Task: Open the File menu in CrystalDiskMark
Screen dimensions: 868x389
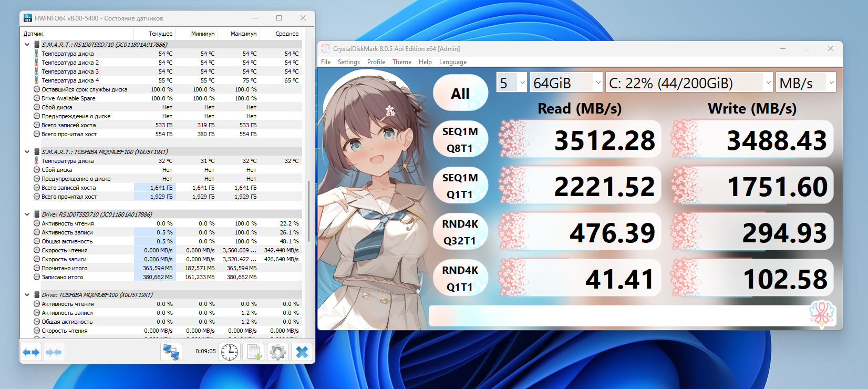Action: (326, 62)
